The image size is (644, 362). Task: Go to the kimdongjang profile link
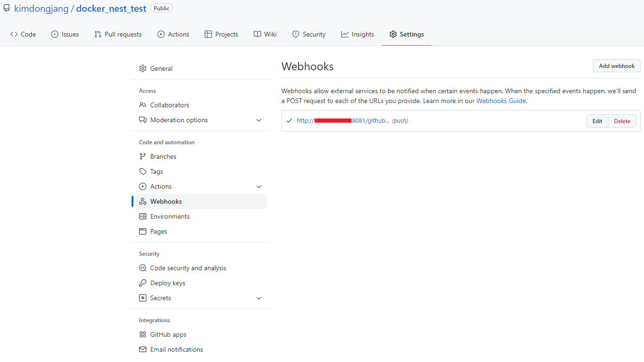(41, 8)
